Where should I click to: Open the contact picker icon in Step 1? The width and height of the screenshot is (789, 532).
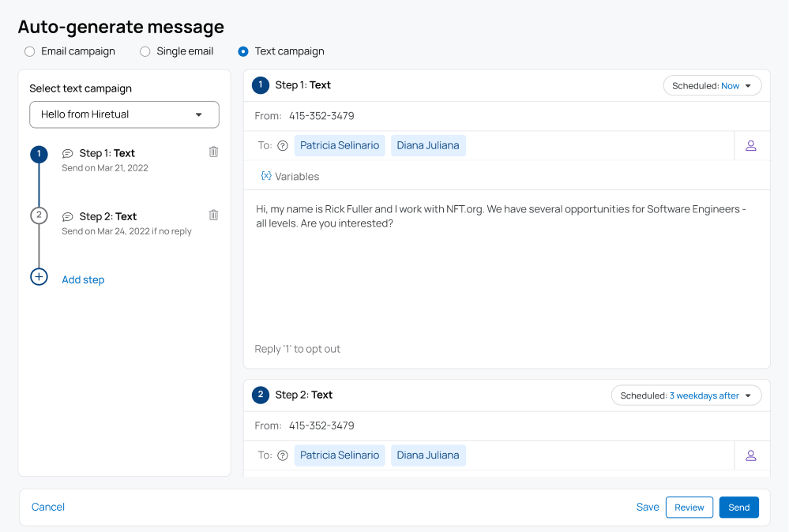(751, 146)
